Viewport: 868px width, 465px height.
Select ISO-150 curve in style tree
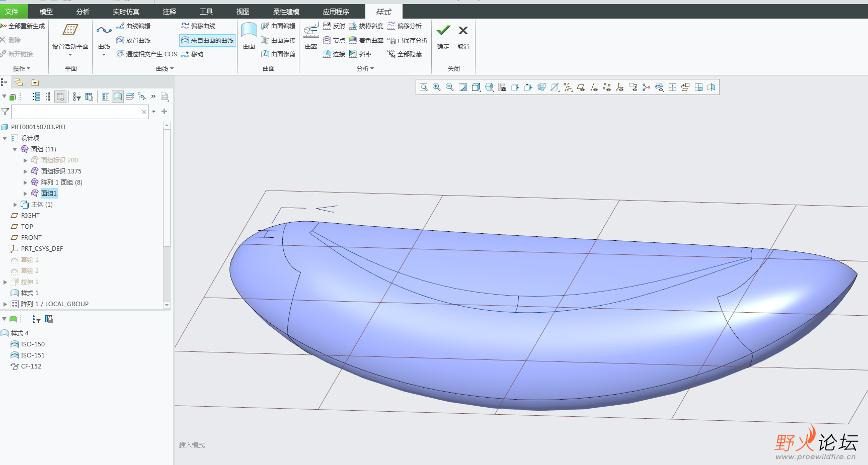pyautogui.click(x=28, y=344)
